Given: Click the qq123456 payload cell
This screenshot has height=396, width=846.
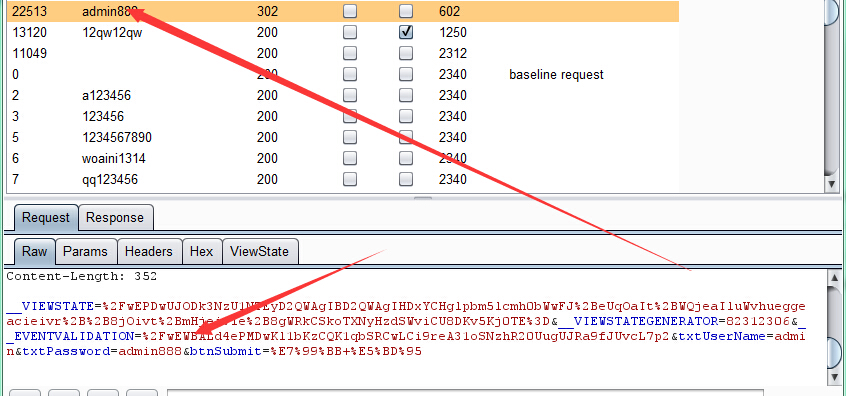Looking at the screenshot, I should (110, 180).
